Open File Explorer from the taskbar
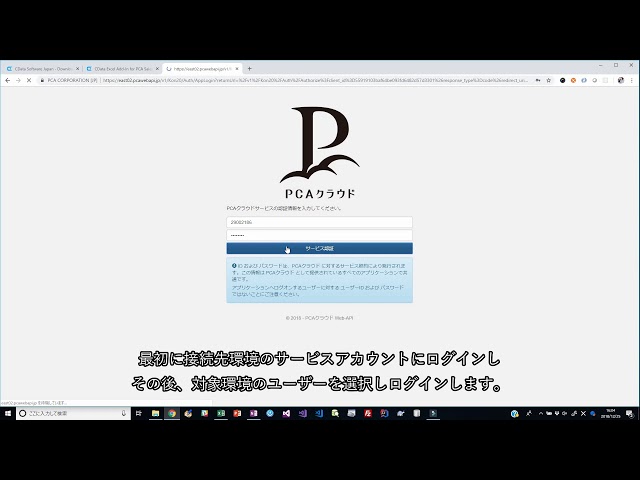640x480 pixels. (x=156, y=413)
